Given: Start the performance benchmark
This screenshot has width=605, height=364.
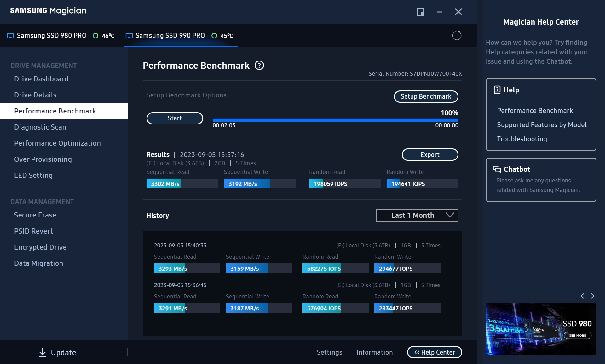Looking at the screenshot, I should pos(175,118).
